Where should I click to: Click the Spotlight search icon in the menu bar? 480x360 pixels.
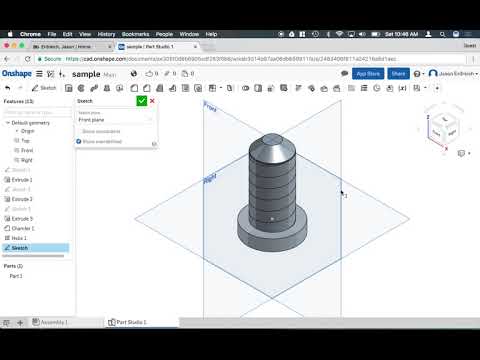[x=442, y=34]
